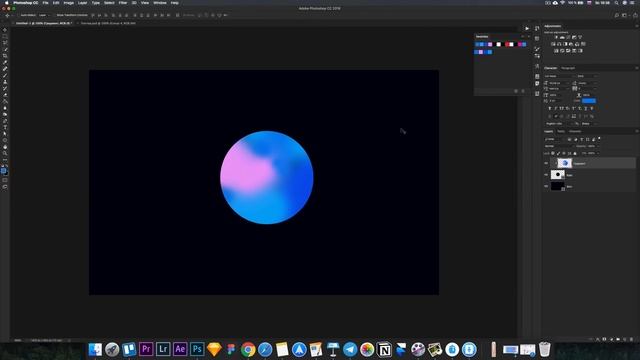640x360 pixels.
Task: Select the Hand tool
Action: [5, 147]
